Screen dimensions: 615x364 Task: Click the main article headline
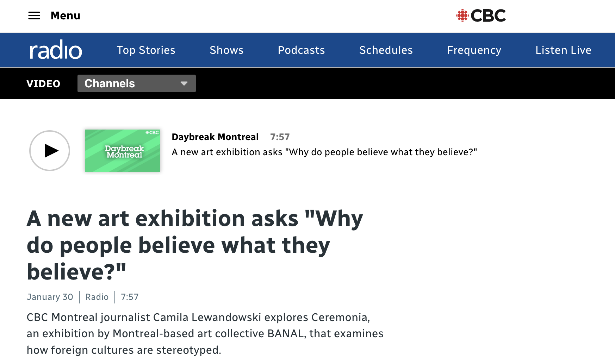pos(195,245)
